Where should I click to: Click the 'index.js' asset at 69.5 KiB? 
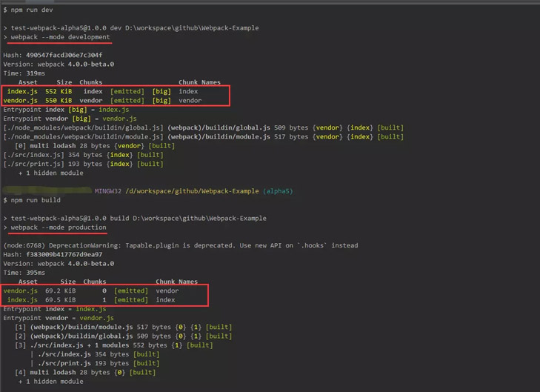22,300
